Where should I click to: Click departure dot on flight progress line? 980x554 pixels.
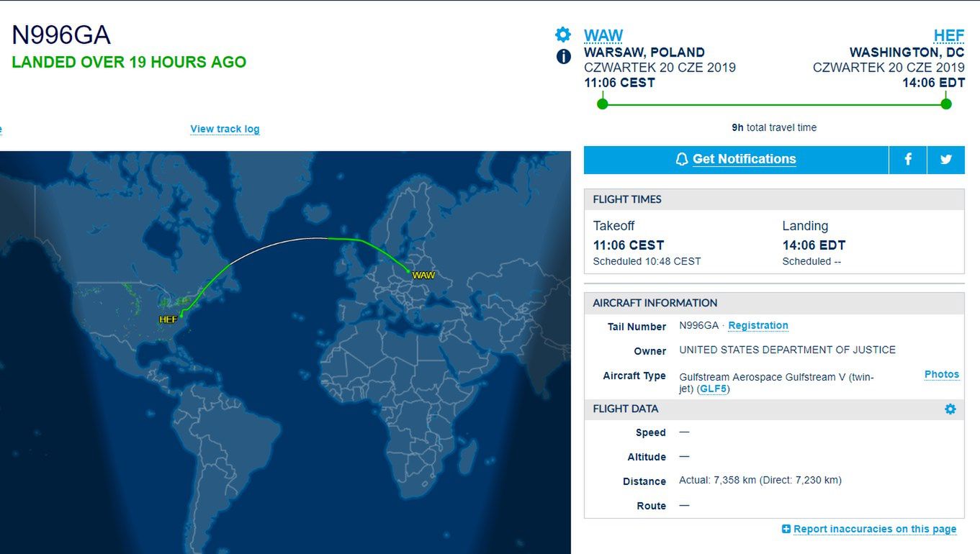click(x=603, y=104)
